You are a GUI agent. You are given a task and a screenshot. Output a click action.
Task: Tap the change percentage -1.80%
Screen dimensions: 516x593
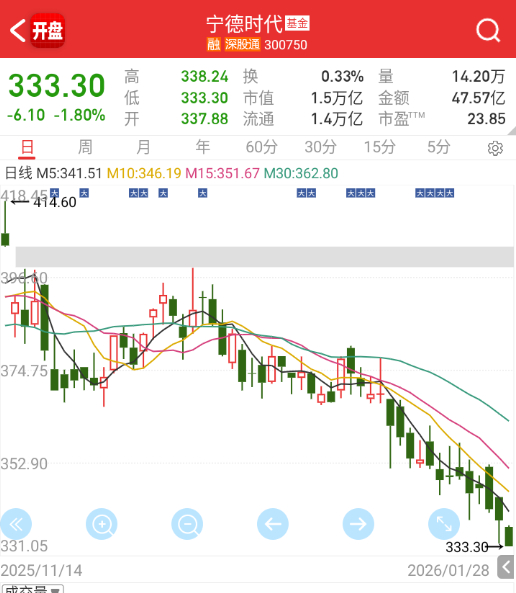(x=79, y=115)
